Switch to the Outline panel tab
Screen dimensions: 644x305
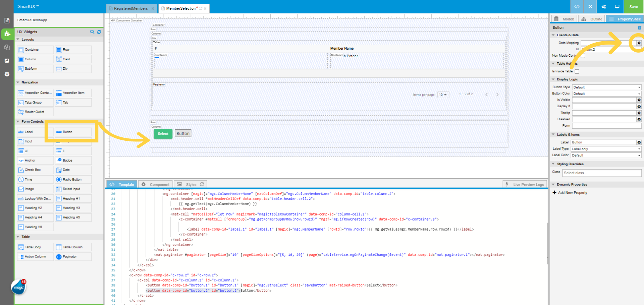592,19
